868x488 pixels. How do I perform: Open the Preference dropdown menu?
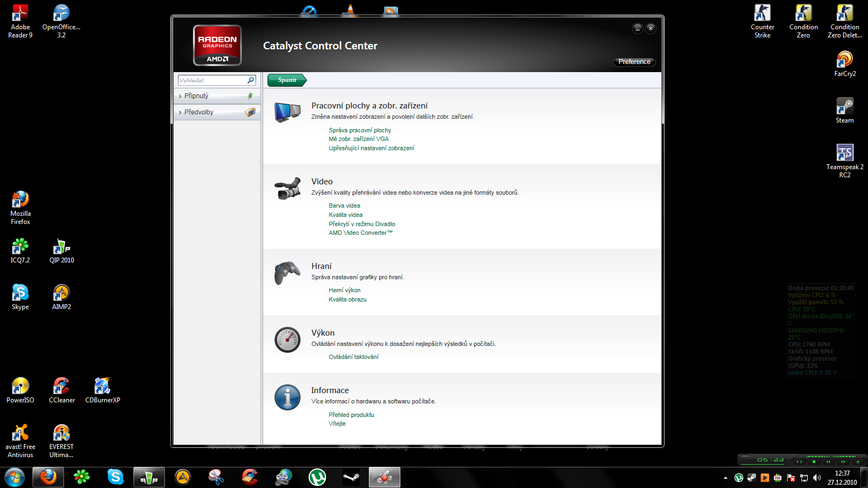click(634, 62)
